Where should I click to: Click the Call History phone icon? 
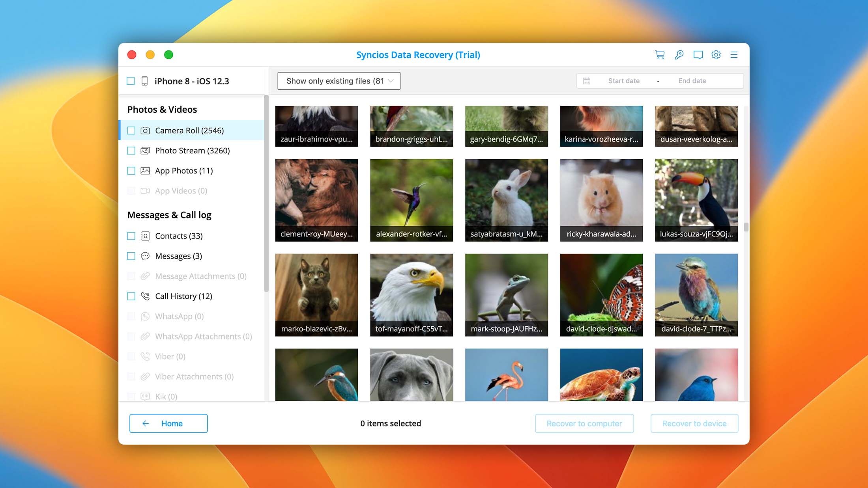coord(145,296)
